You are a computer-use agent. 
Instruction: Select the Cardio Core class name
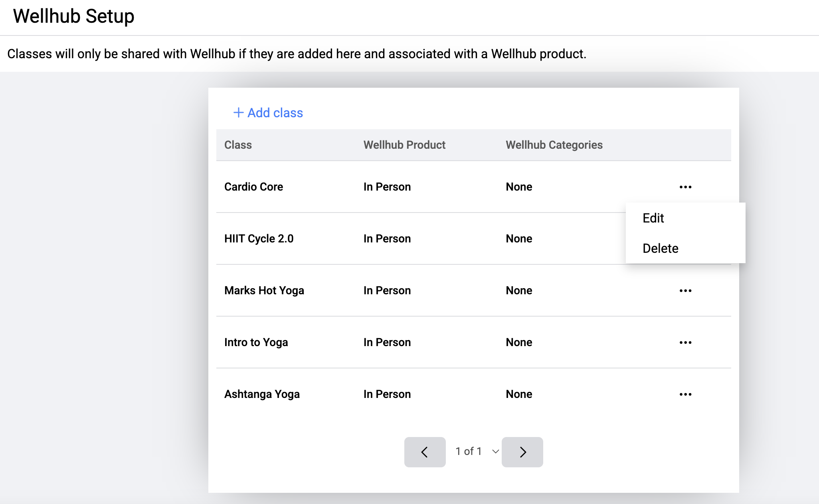point(253,187)
